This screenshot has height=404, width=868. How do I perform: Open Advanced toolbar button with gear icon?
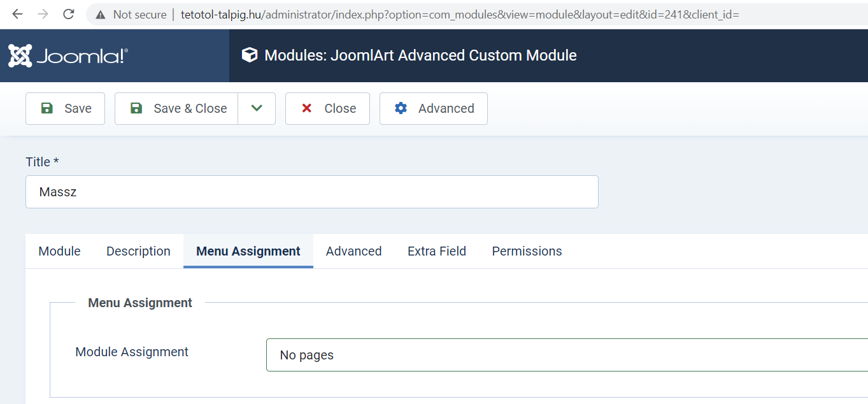coord(434,108)
